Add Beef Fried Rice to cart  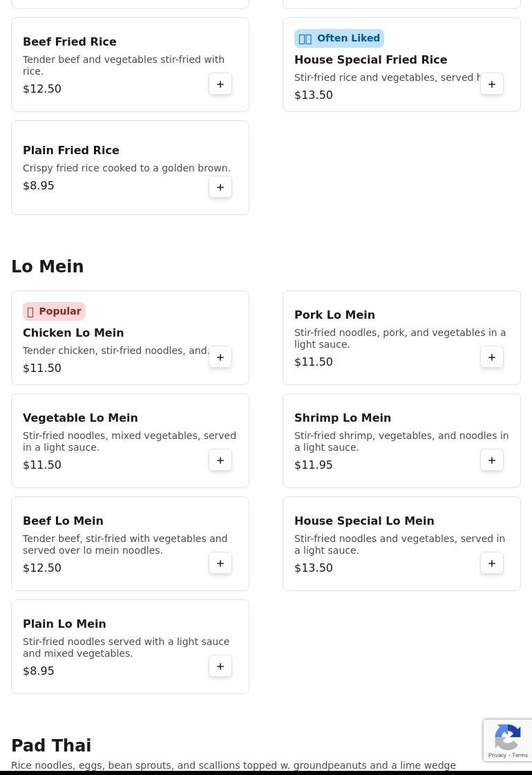220,84
